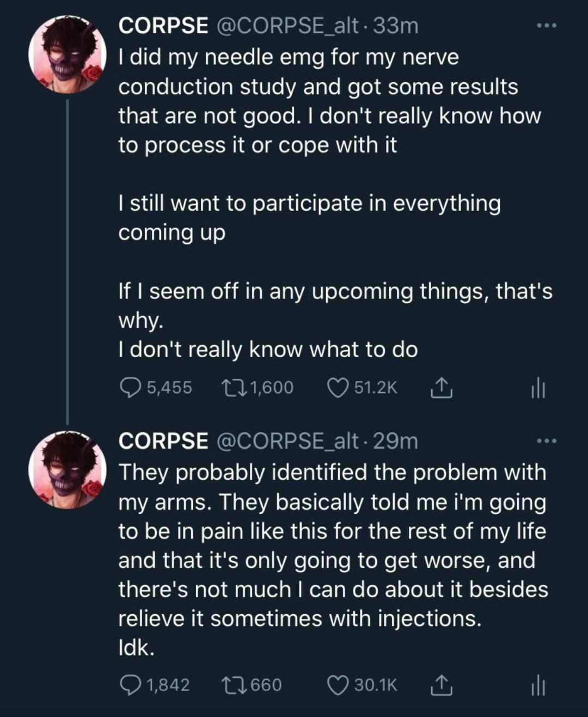
Task: Like the first tweet with the heart icon
Action: coord(339,388)
